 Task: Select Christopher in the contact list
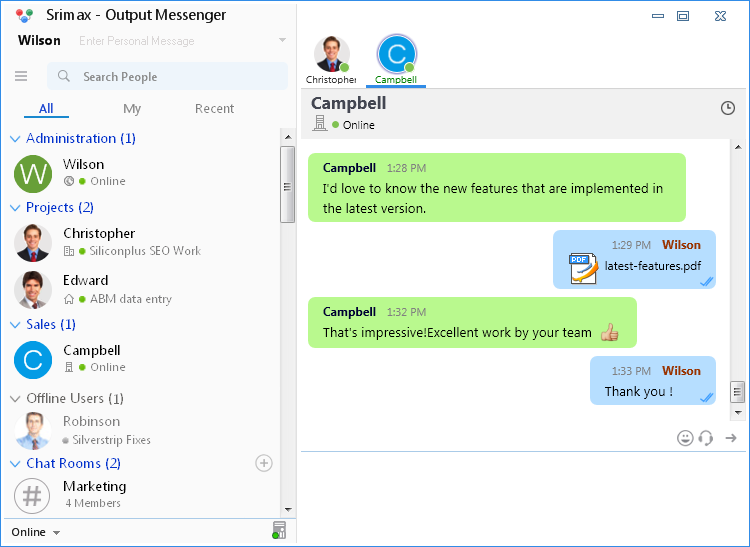(143, 243)
